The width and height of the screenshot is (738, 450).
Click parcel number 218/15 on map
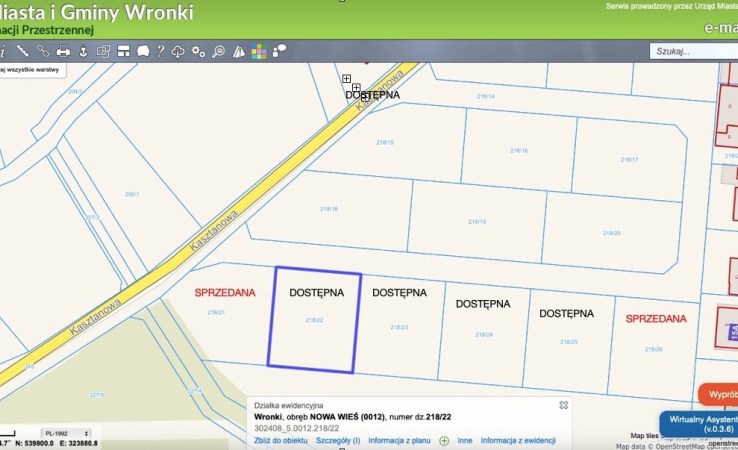tap(385, 142)
